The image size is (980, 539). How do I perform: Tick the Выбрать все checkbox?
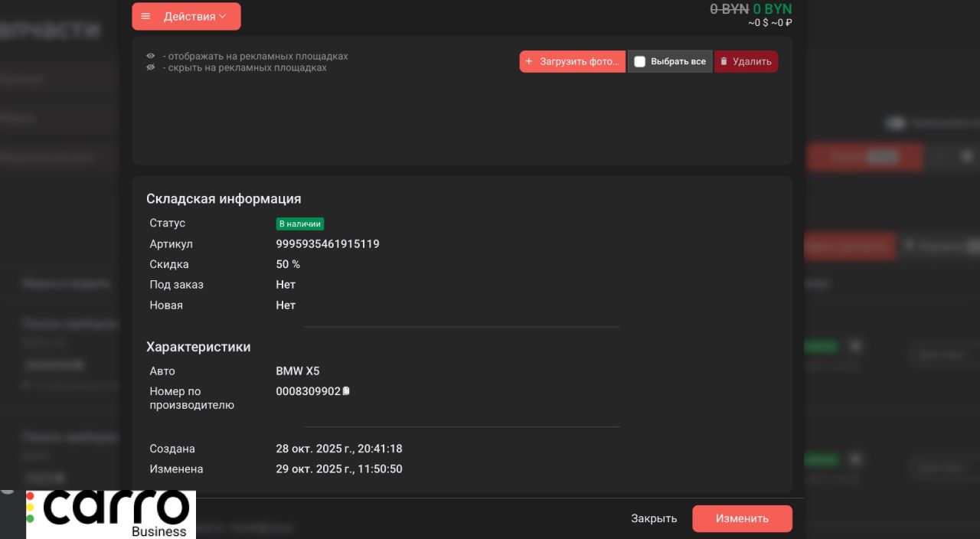pos(640,62)
